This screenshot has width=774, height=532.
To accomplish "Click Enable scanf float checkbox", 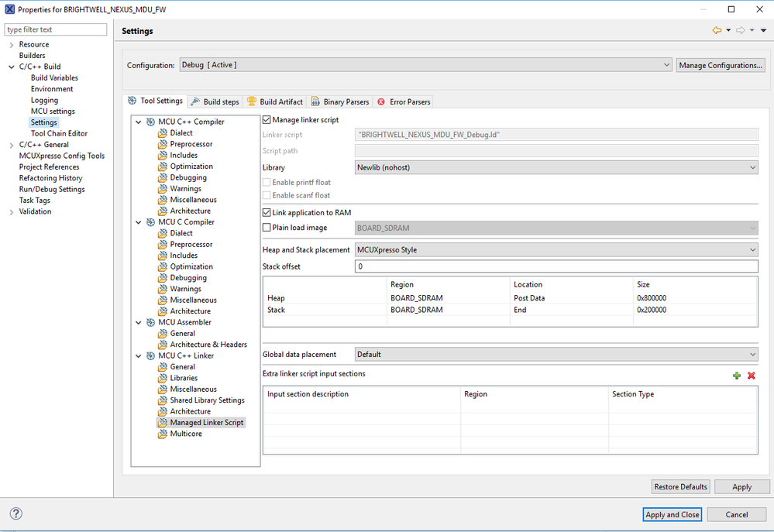I will (x=267, y=195).
